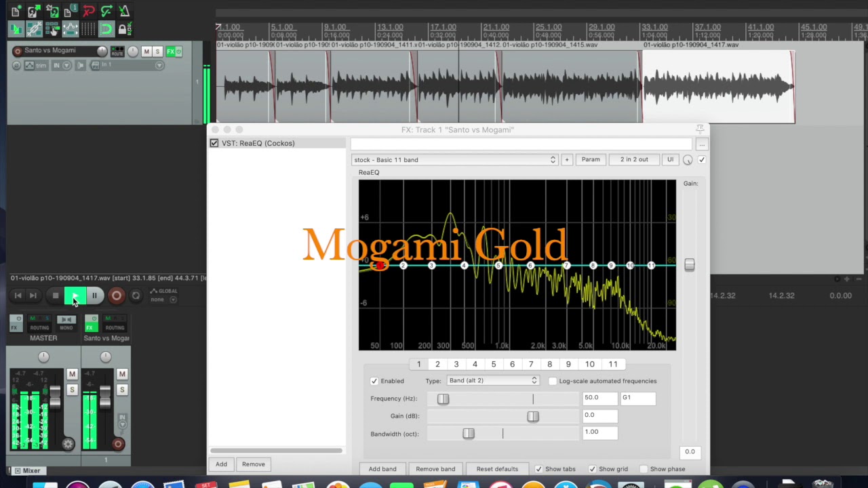Toggle ripple editing toolbar icon

point(52,29)
